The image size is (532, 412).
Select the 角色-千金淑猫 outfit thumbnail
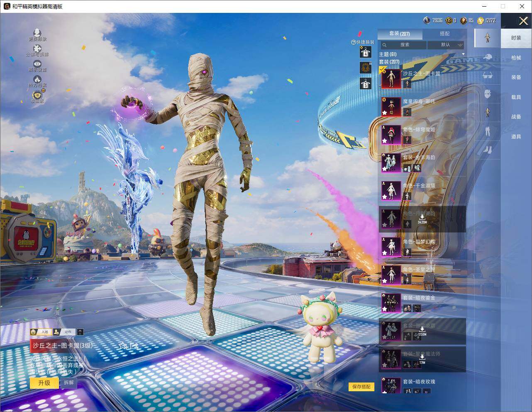click(391, 191)
